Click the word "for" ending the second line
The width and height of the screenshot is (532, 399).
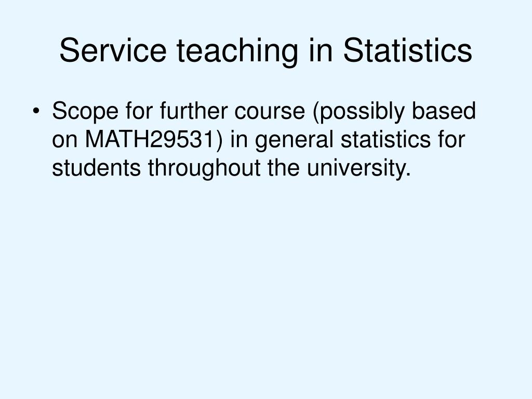tap(451, 139)
